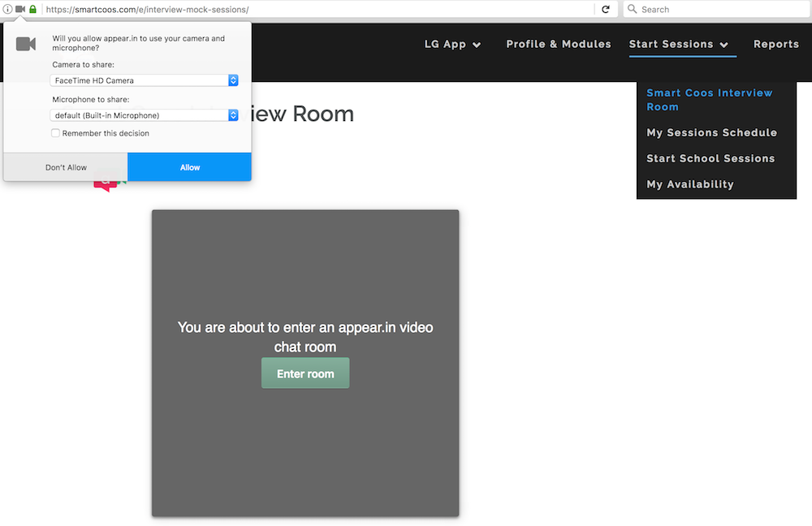812x526 pixels.
Task: Select Start School Sessions submenu entry
Action: tap(710, 158)
